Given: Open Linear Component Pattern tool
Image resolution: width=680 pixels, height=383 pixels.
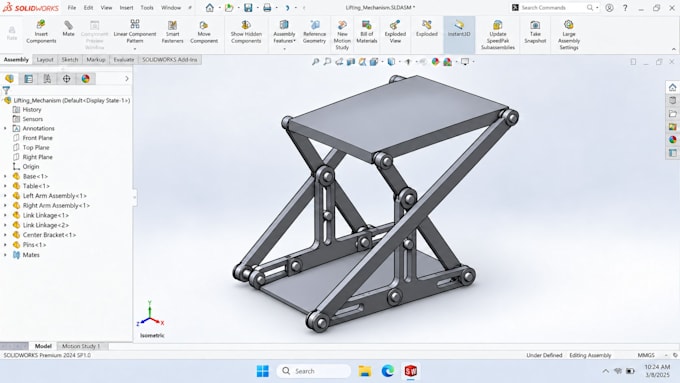Looking at the screenshot, I should (135, 32).
